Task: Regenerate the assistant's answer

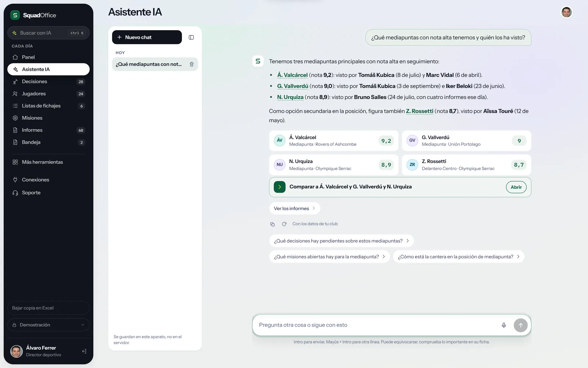Action: 284,224
